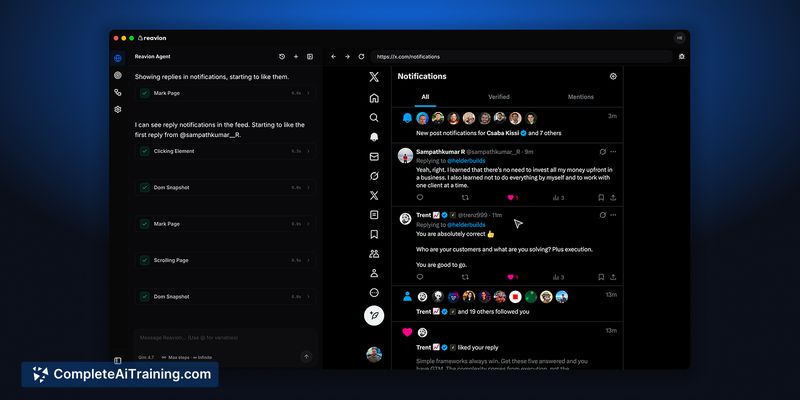Click the browser URL address bar
Screen dimensions: 800x400
(520, 57)
